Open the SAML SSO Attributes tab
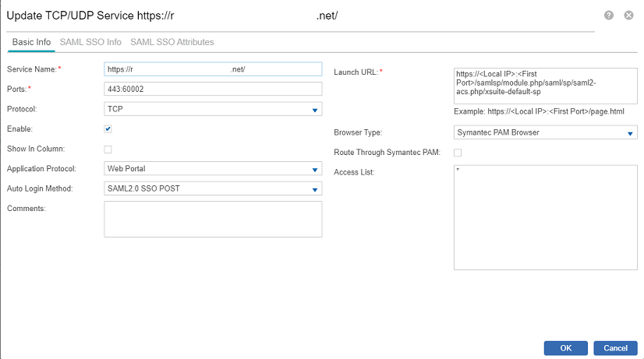The height and width of the screenshot is (359, 644). 172,42
